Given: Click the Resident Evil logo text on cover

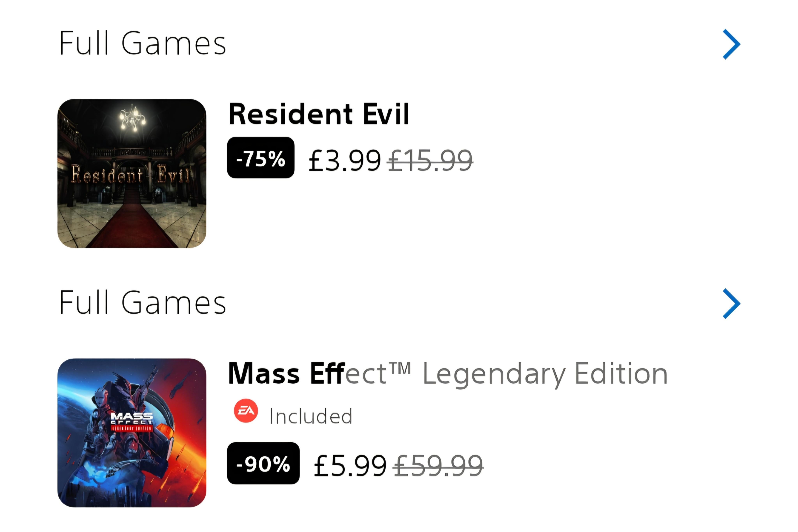Looking at the screenshot, I should pos(131,174).
